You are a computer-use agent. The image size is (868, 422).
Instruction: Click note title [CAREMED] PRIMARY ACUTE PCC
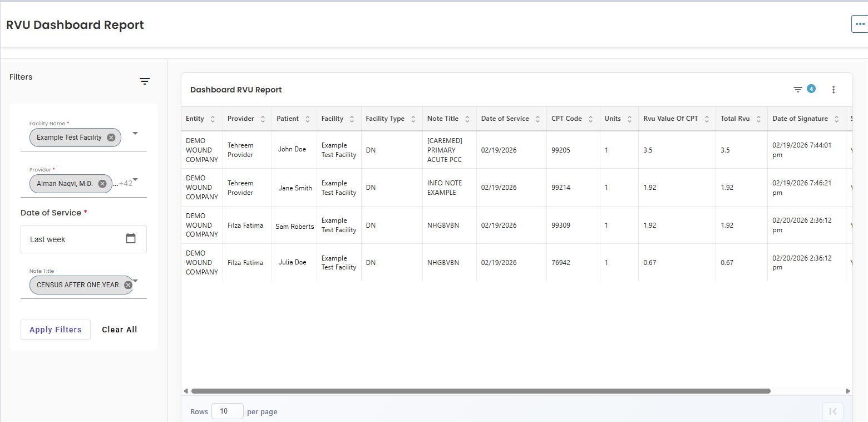(445, 150)
